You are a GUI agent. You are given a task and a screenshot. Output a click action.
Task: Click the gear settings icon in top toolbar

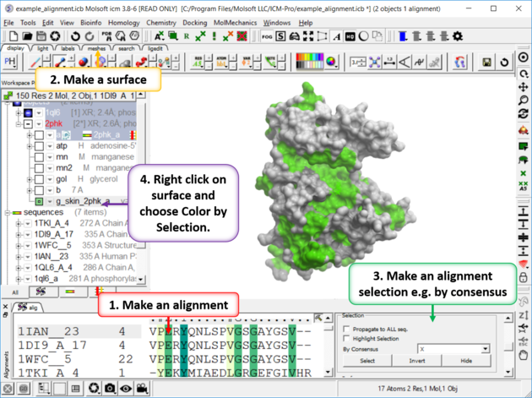coord(458,36)
